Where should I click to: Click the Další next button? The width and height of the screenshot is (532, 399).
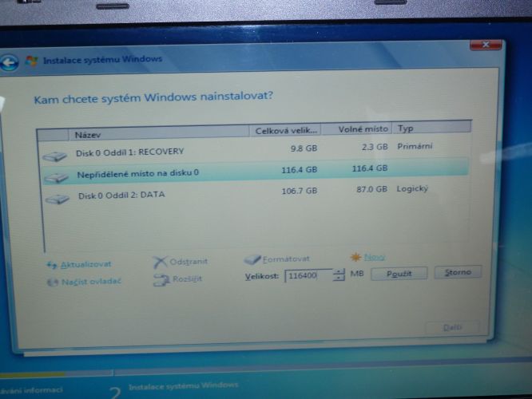point(452,327)
